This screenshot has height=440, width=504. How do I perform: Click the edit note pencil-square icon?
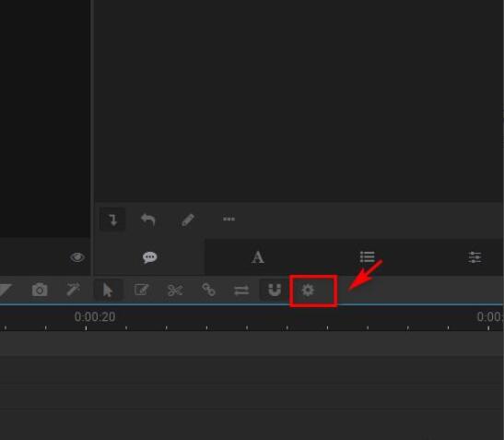coord(141,290)
